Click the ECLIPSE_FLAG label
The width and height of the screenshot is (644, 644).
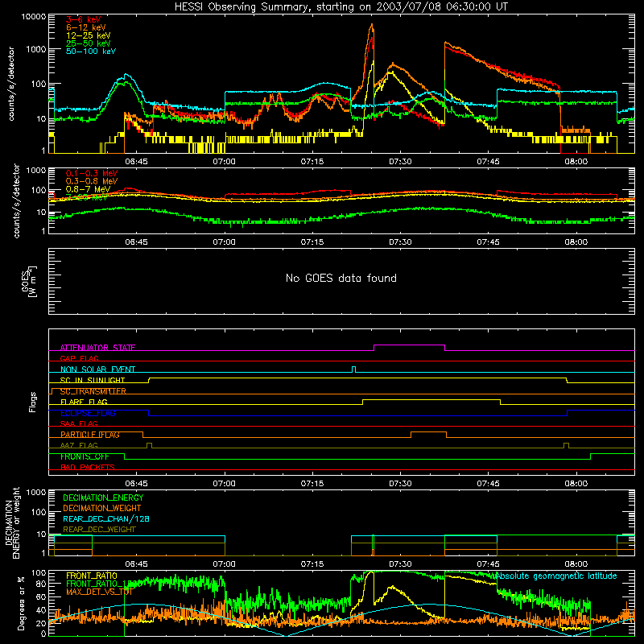[88, 413]
